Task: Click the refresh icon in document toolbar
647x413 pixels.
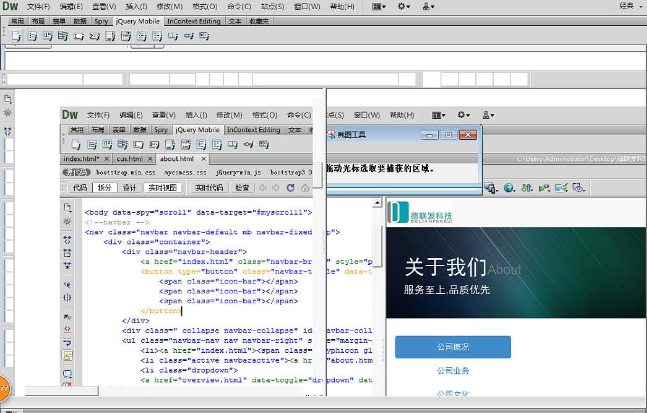Action: [291, 187]
